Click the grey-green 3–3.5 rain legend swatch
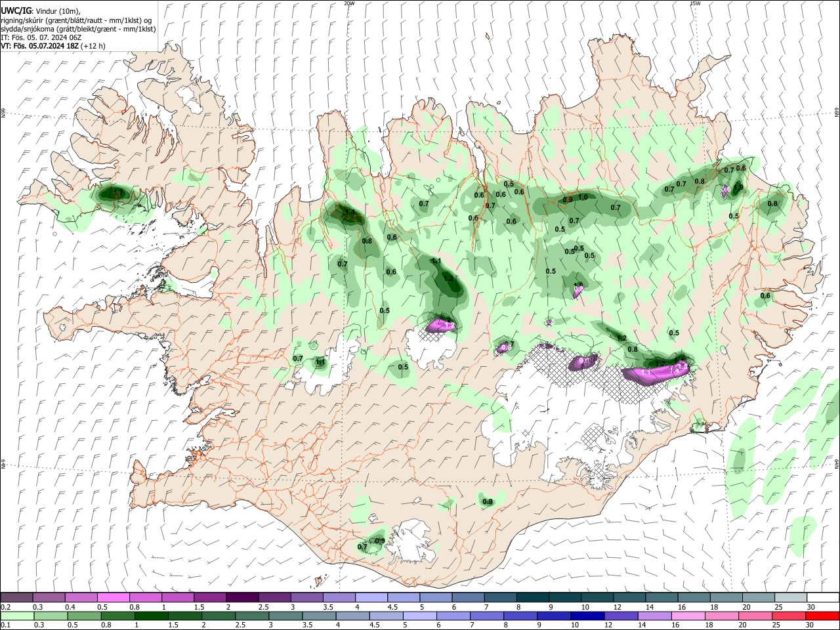The width and height of the screenshot is (840, 630). click(285, 616)
